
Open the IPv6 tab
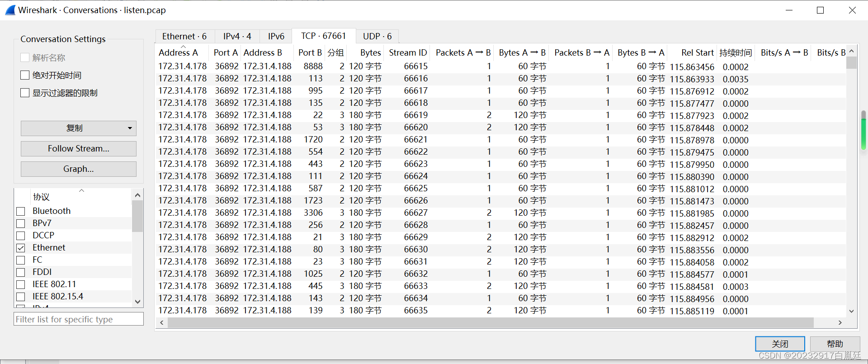point(276,36)
